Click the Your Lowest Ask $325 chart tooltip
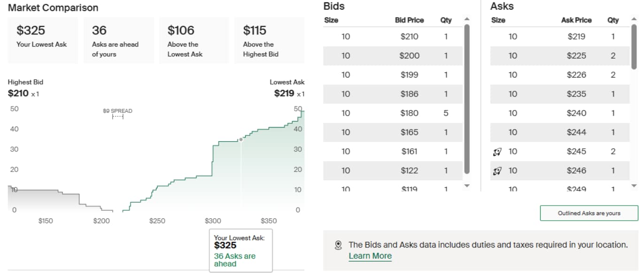 241,250
